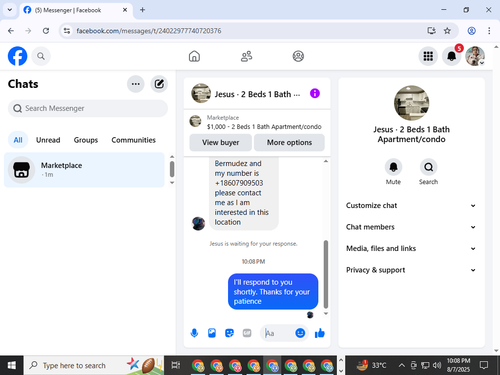Screen dimensions: 500x375
Task: Click the View buyer button
Action: pyautogui.click(x=220, y=142)
